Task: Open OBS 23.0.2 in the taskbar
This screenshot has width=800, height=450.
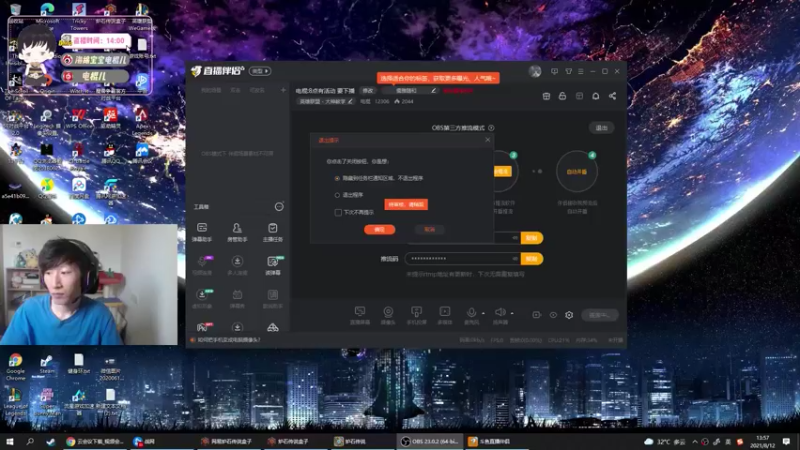Action: pyautogui.click(x=430, y=441)
